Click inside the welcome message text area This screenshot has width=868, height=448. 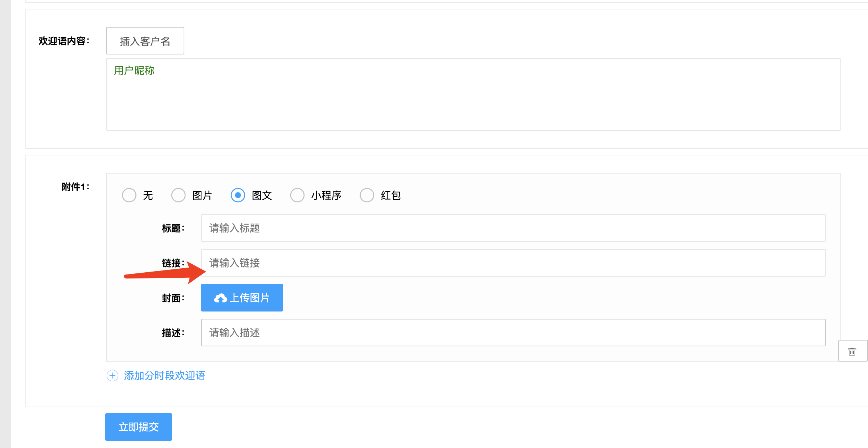pyautogui.click(x=473, y=102)
